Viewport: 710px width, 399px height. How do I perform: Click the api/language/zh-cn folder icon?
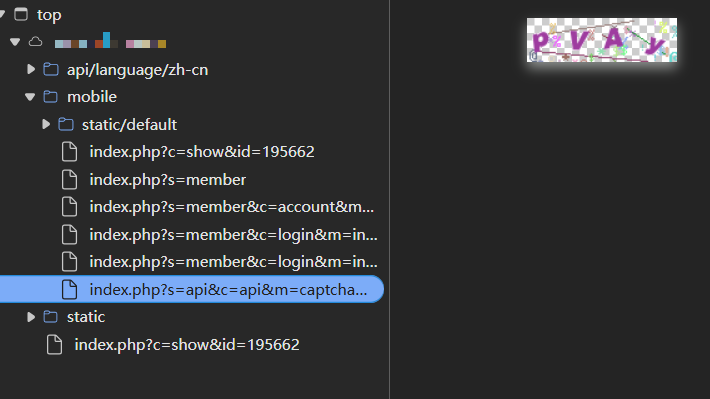click(51, 69)
